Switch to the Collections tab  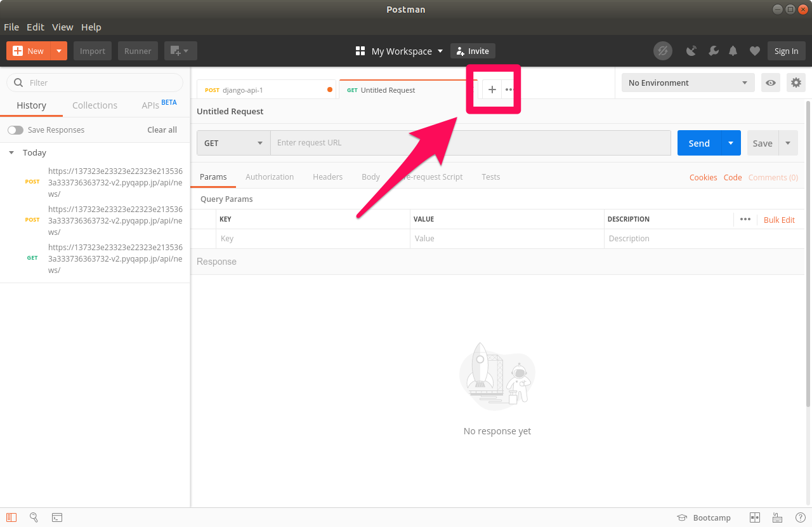[x=95, y=105]
